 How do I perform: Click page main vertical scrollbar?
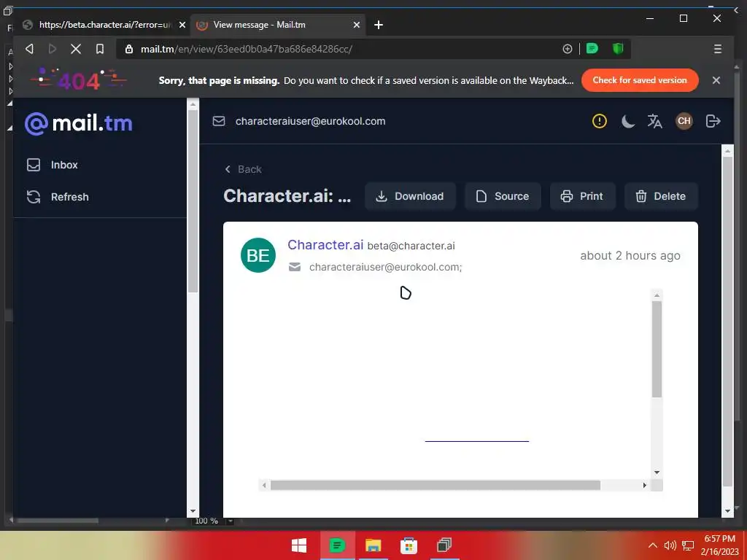point(727,322)
